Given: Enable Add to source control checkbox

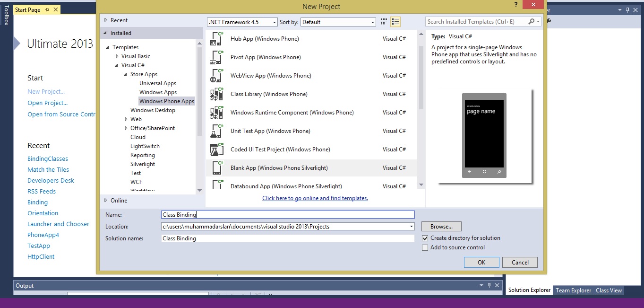Looking at the screenshot, I should 425,247.
